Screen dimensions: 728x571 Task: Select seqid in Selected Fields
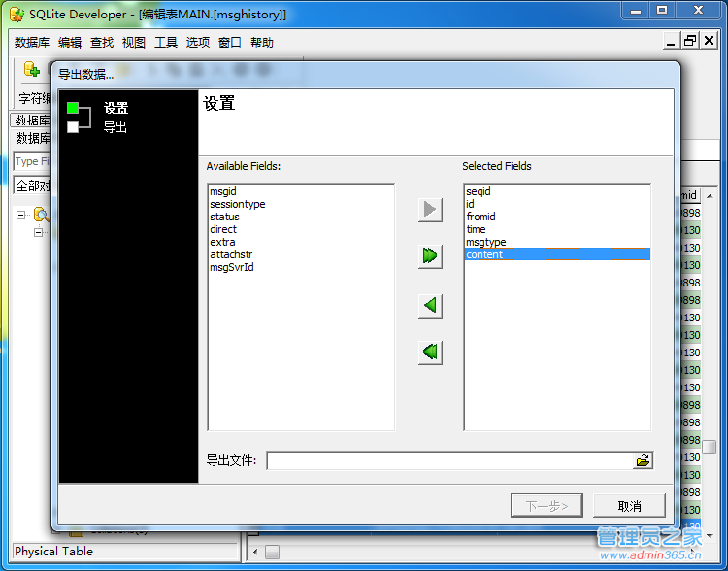click(x=557, y=191)
